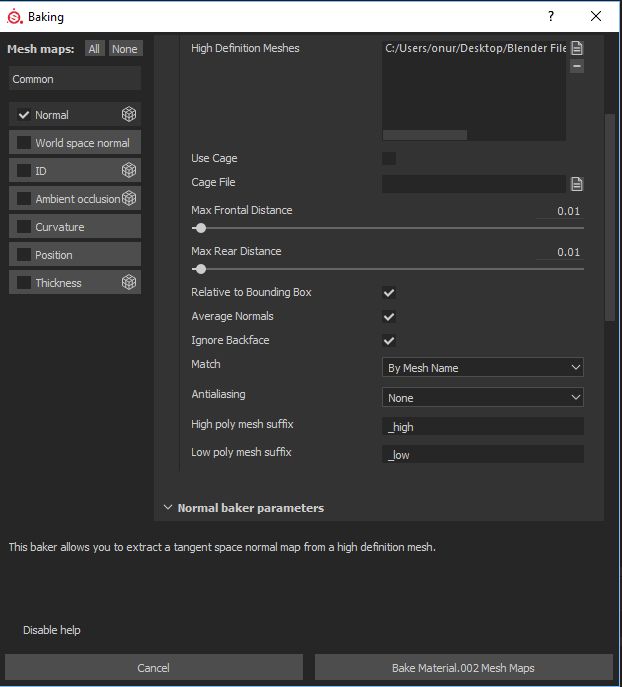Viewport: 622px width, 687px height.
Task: Enable the Position mesh map checkbox
Action: click(x=24, y=255)
